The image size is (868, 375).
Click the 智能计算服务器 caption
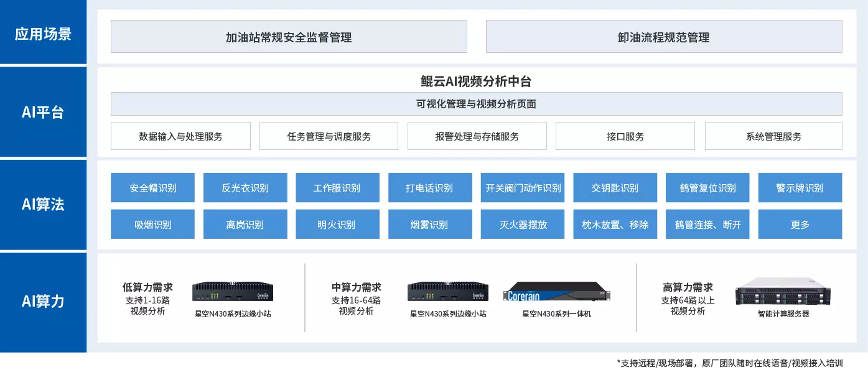pos(783,314)
